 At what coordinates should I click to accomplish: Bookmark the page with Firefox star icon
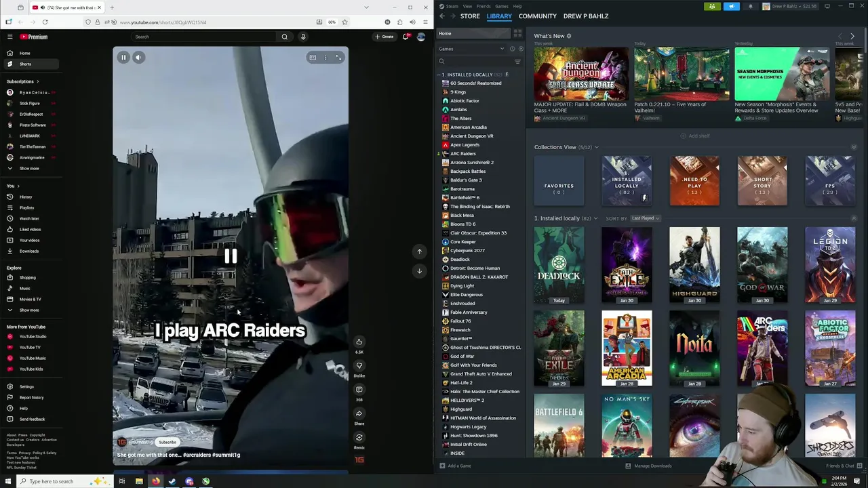(344, 22)
